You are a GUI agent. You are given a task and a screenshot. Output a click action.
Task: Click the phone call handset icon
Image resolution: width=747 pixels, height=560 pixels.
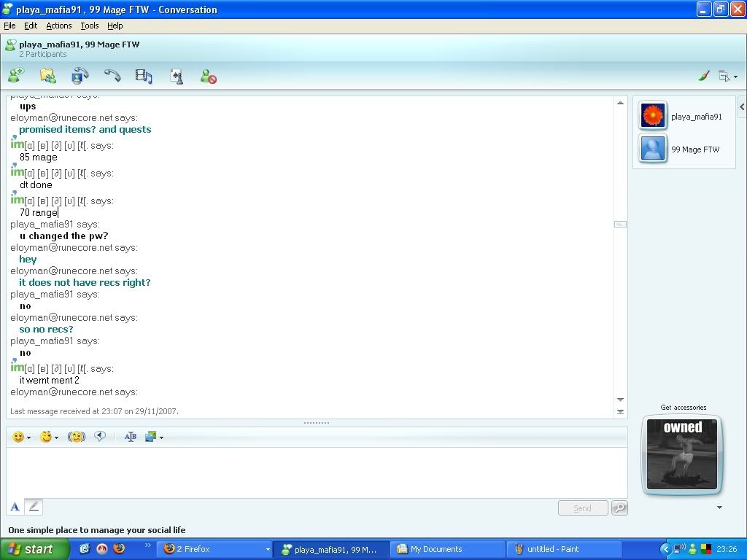(112, 75)
